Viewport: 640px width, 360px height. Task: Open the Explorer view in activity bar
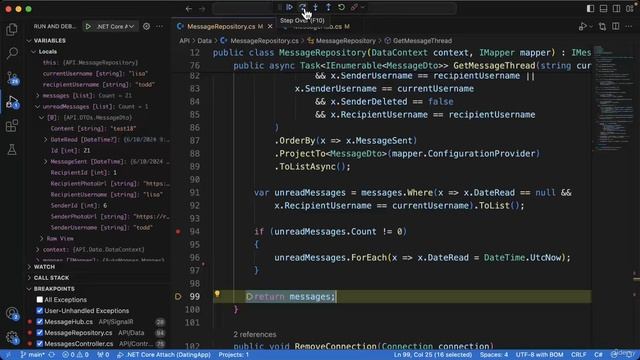click(x=12, y=29)
